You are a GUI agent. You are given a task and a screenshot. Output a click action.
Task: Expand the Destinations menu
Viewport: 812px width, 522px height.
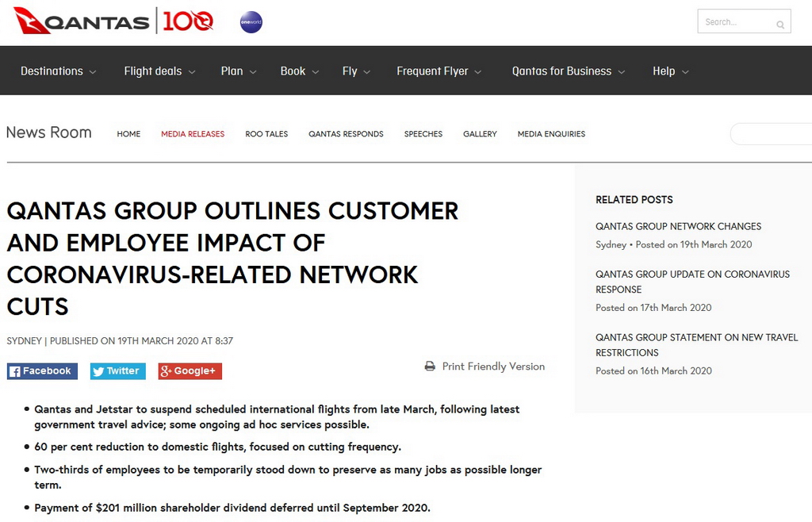(x=59, y=71)
